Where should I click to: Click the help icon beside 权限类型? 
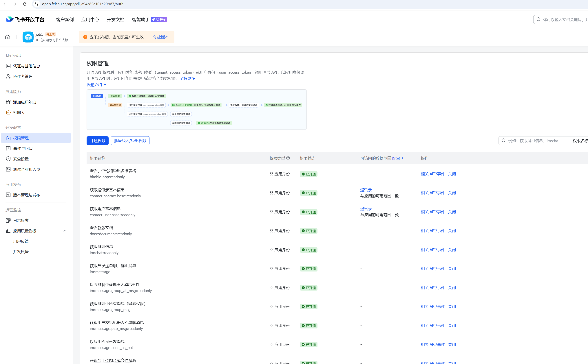pyautogui.click(x=288, y=158)
